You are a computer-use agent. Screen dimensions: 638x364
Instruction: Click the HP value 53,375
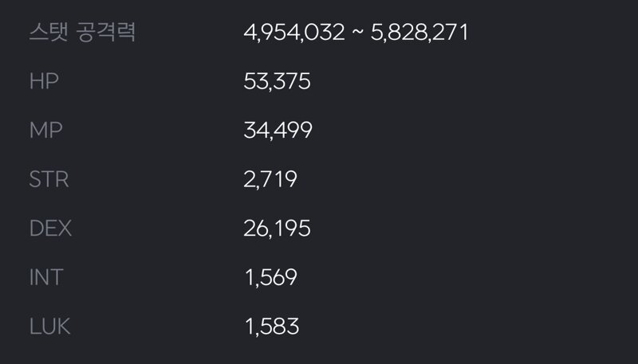tap(277, 81)
